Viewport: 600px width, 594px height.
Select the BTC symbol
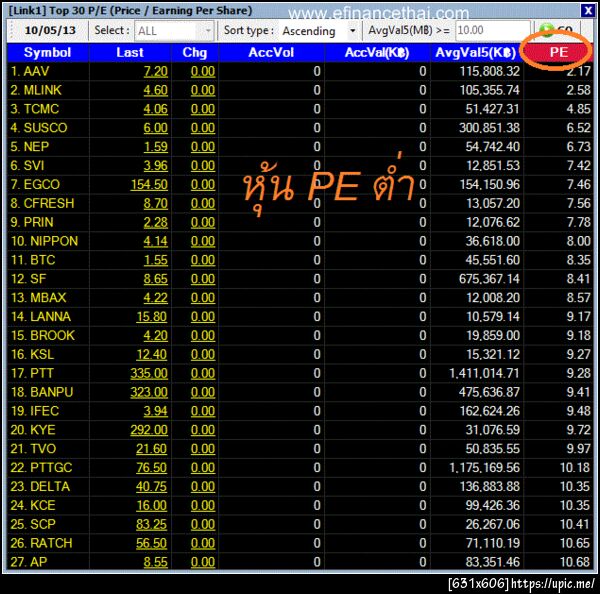pyautogui.click(x=43, y=260)
